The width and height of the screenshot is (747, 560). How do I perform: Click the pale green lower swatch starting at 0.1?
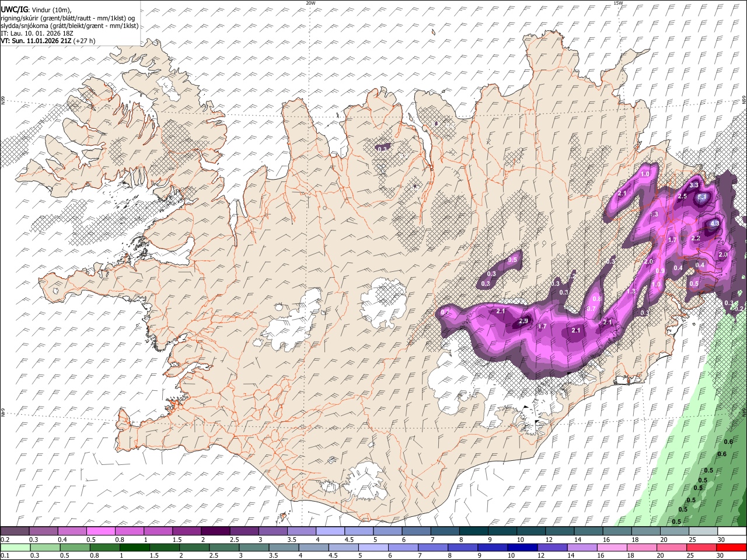[x=15, y=548]
